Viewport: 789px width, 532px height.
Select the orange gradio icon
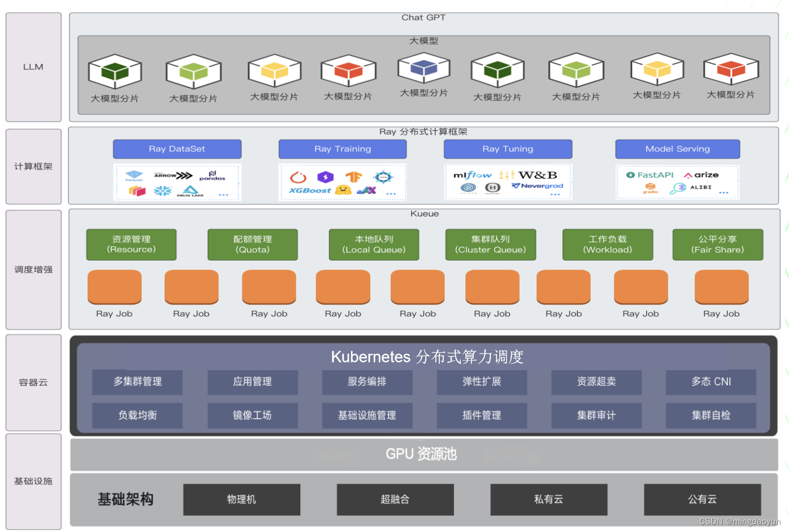(651, 188)
